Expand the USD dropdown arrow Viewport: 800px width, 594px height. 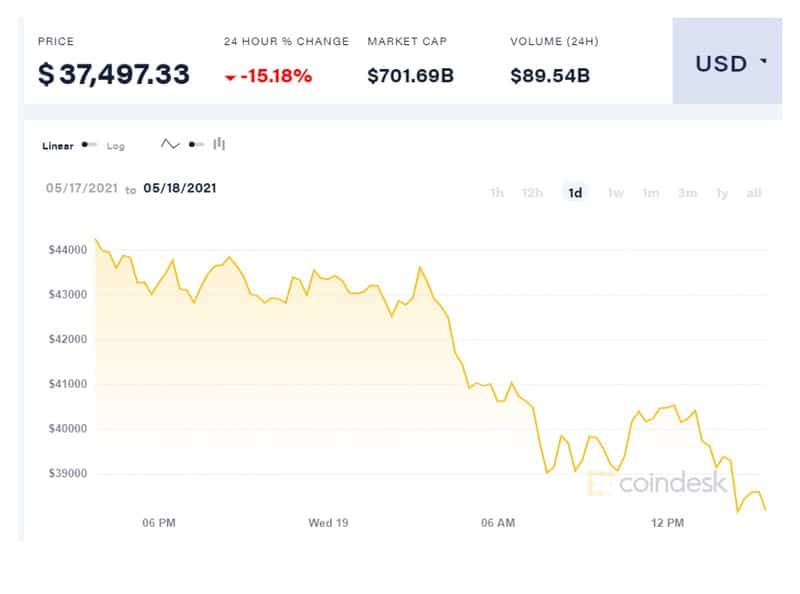(x=763, y=61)
